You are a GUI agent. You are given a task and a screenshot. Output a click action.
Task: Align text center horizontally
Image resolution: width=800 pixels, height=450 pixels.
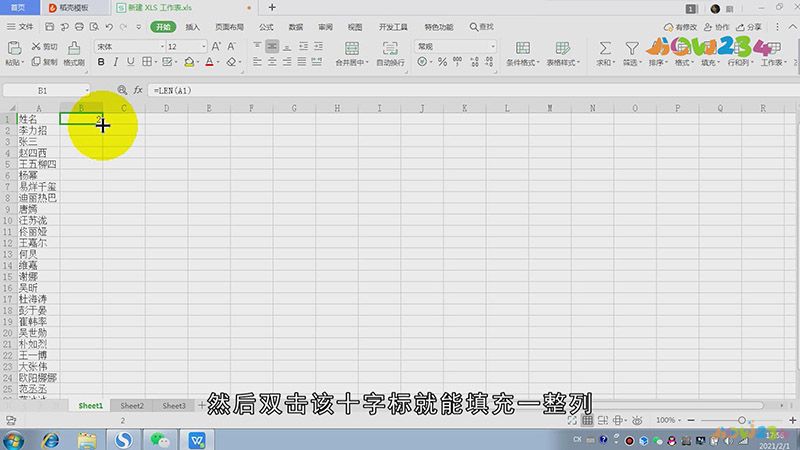[x=272, y=62]
